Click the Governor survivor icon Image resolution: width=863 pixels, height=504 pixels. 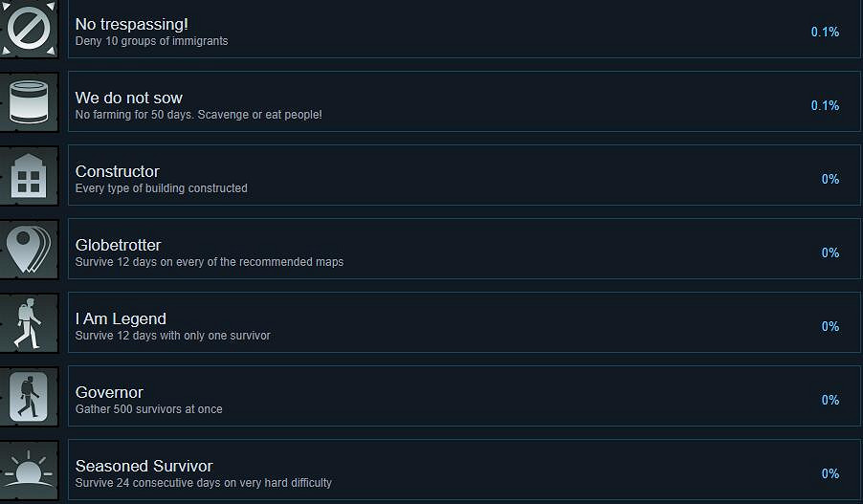pos(28,397)
